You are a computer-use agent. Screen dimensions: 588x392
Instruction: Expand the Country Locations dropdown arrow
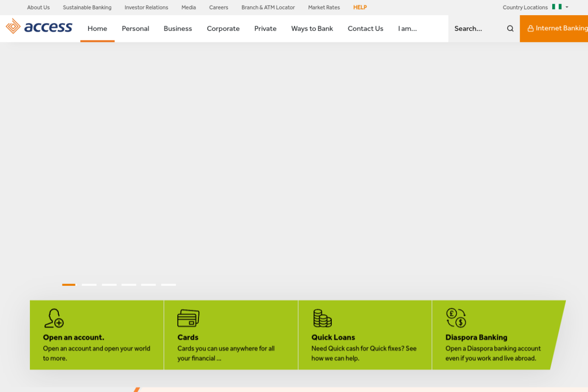[x=567, y=7]
